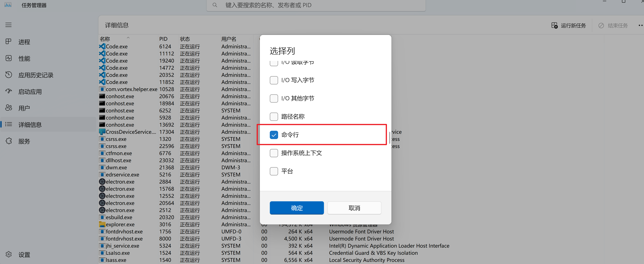Switch to the 性能 tab

pyautogui.click(x=48, y=58)
